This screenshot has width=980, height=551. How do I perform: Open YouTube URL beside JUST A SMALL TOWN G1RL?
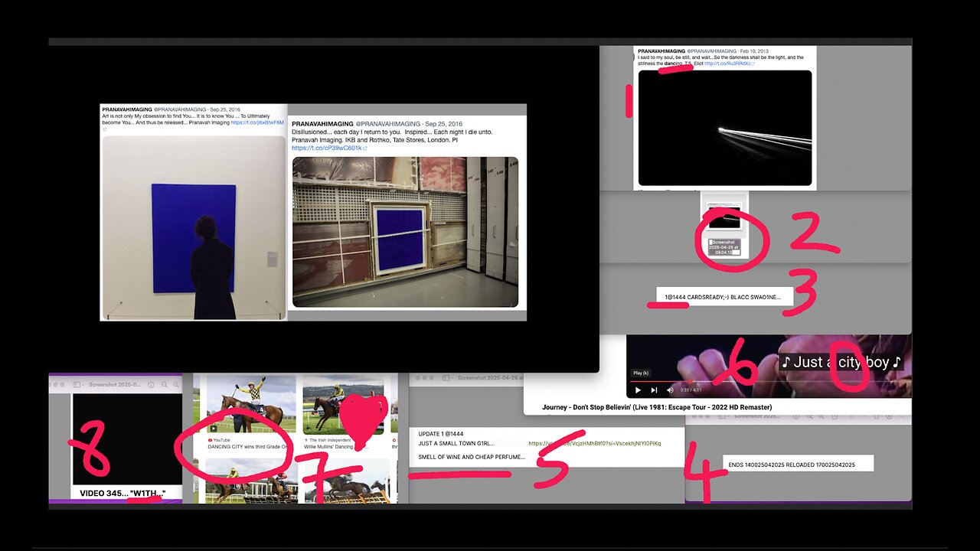point(594,443)
